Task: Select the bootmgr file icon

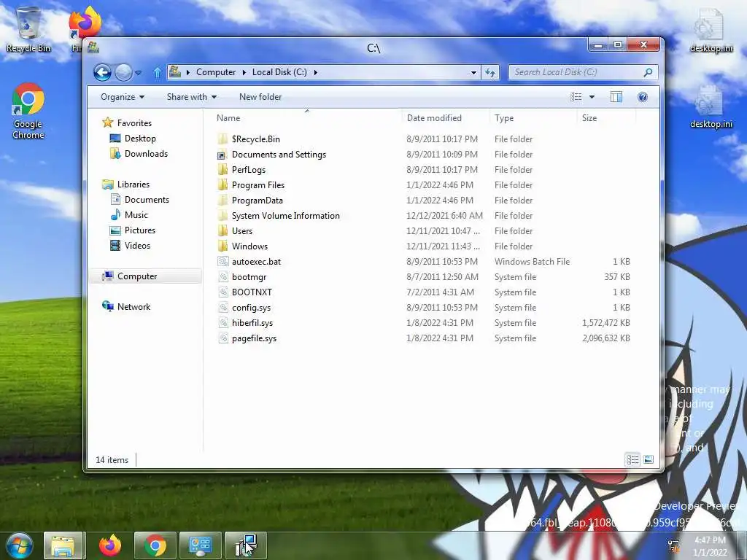Action: pos(222,276)
